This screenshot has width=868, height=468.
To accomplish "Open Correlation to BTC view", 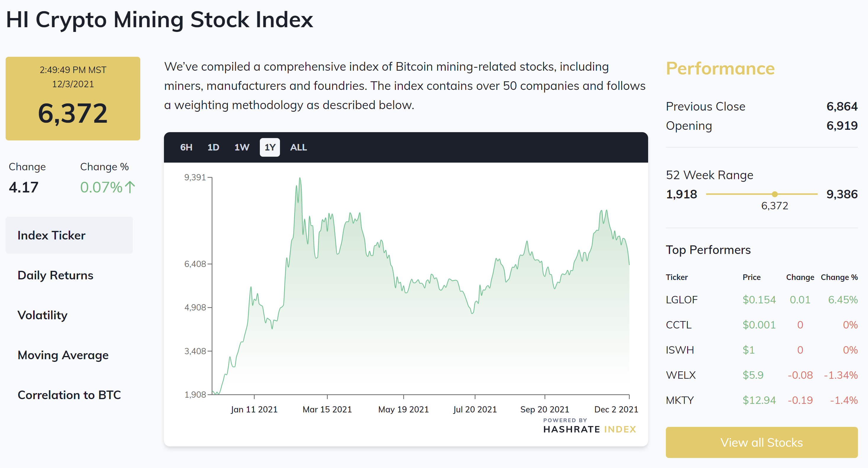I will click(69, 395).
